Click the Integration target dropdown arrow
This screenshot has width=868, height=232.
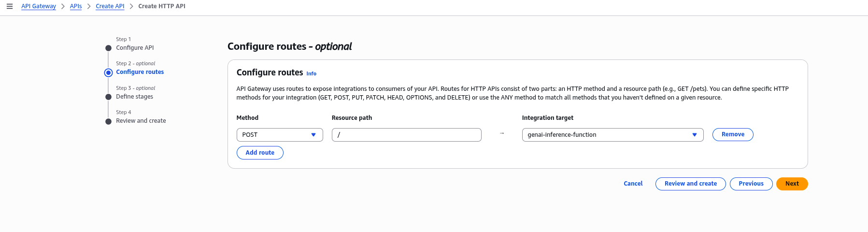[x=695, y=135]
